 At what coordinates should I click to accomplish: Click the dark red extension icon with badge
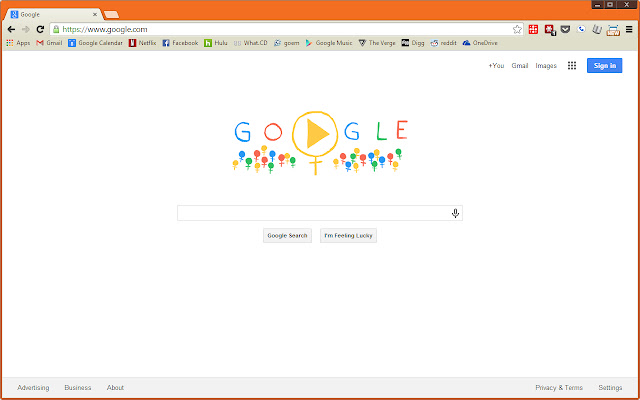tap(550, 30)
